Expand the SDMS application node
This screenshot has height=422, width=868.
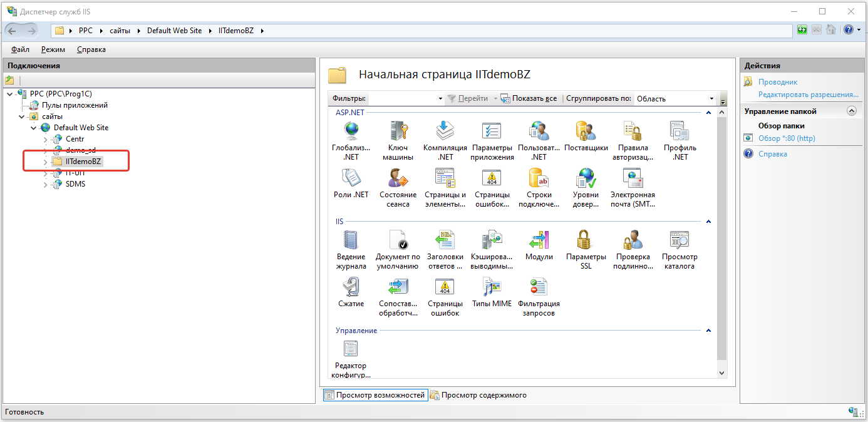pyautogui.click(x=45, y=184)
